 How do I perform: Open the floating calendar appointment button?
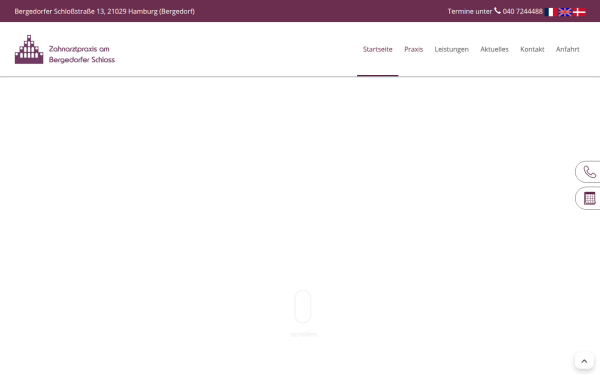pyautogui.click(x=588, y=198)
